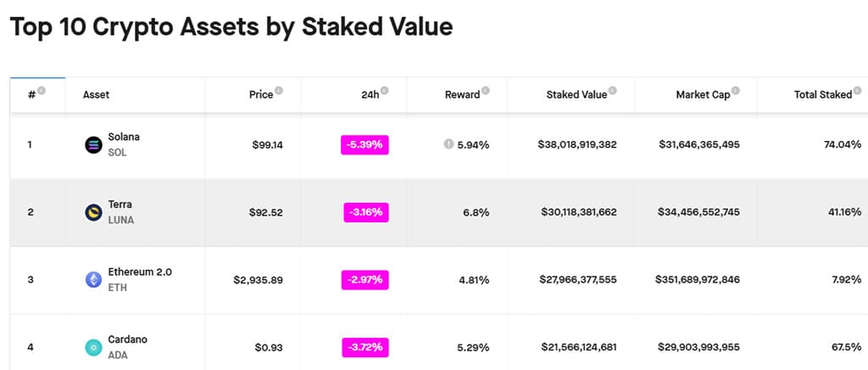
Task: Click info icon beside Market Cap header
Action: pyautogui.click(x=736, y=91)
